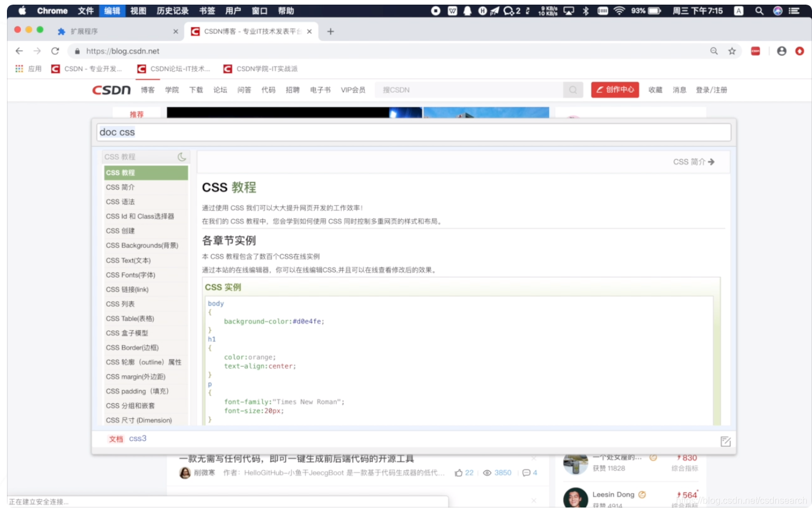This screenshot has width=812, height=511.
Task: Open 收藏 in CSDN header
Action: pyautogui.click(x=656, y=90)
